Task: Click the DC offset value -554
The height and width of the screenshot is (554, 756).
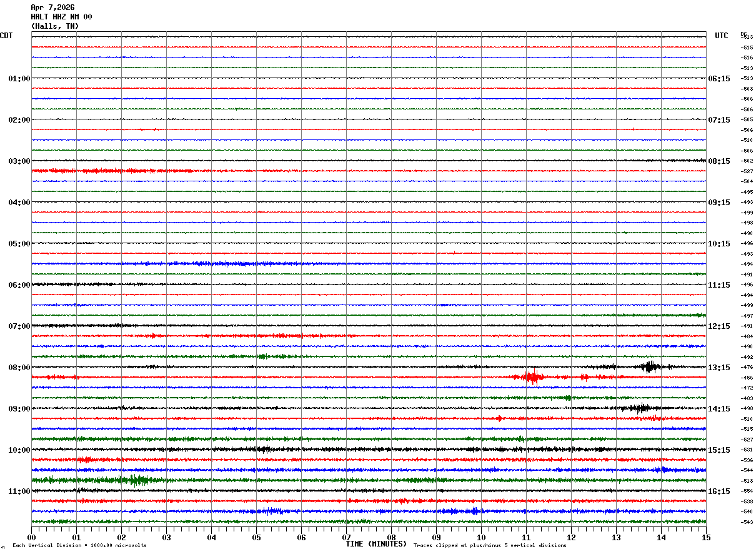Action: [x=747, y=491]
